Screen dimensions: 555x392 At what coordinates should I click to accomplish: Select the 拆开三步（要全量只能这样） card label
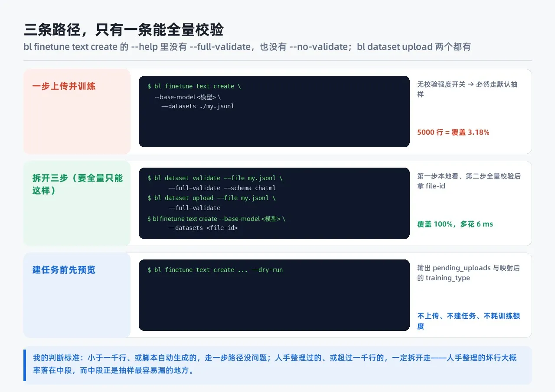point(78,184)
